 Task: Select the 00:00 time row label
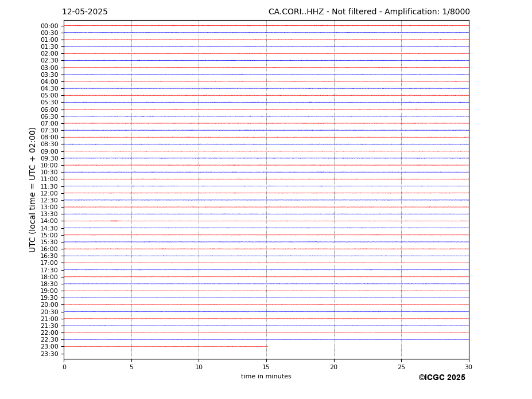point(49,26)
